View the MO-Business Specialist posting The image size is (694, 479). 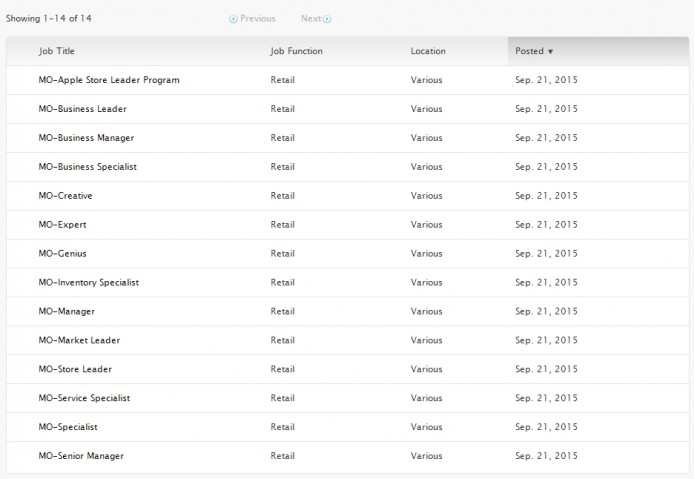coord(87,167)
